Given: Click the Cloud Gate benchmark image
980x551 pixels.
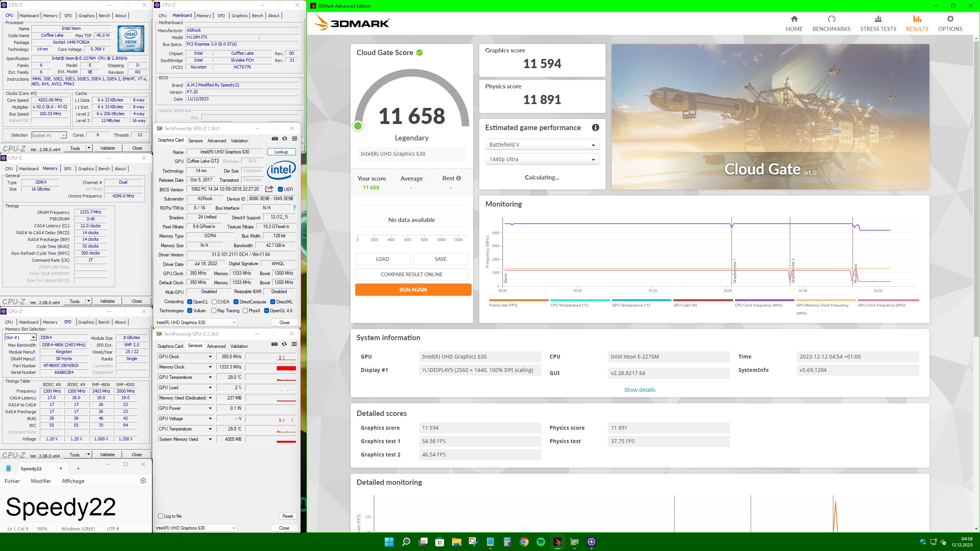Looking at the screenshot, I should tap(770, 117).
